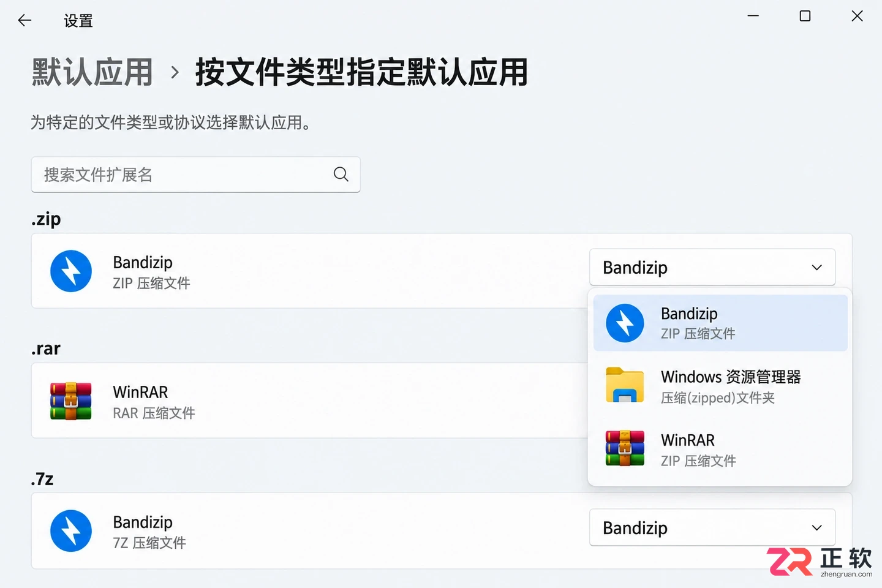Click the Bandizip icon in the .7z row
The image size is (882, 588).
71,531
